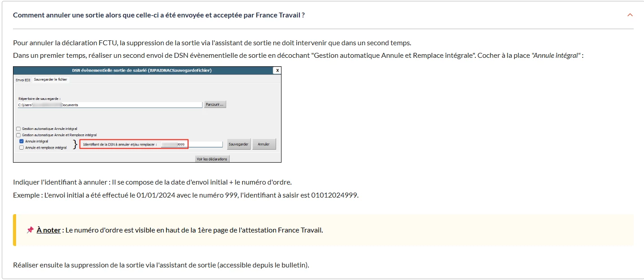Image resolution: width=644 pixels, height=280 pixels.
Task: Click the DSN dialog title bar
Action: point(141,70)
